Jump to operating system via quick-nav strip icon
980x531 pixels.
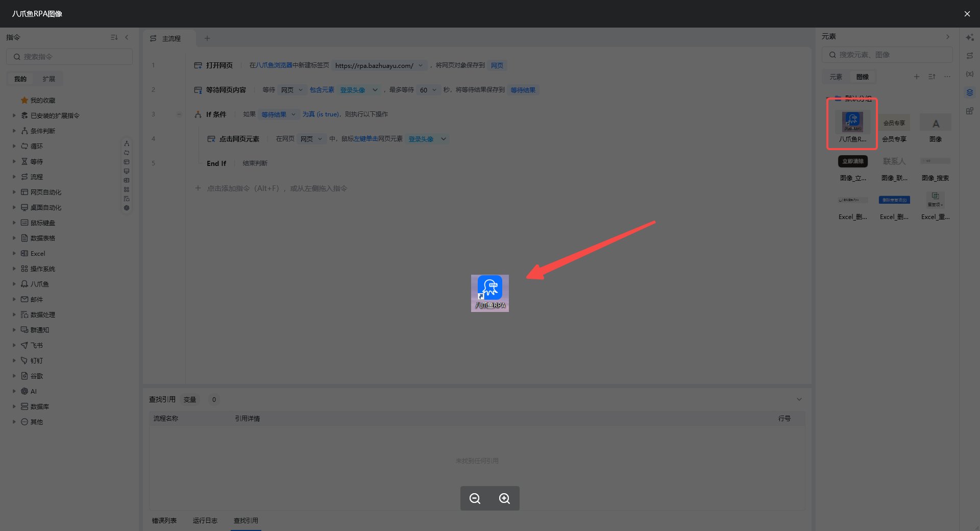pos(127,189)
